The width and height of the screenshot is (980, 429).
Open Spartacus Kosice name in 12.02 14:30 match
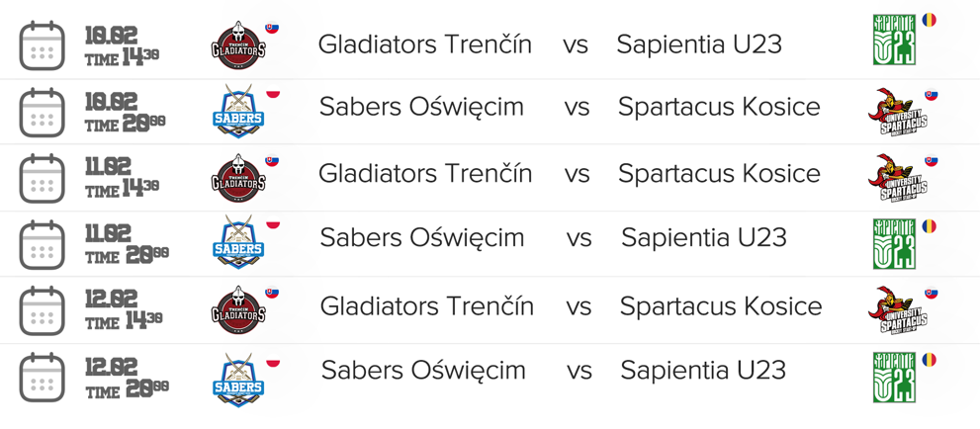(721, 306)
